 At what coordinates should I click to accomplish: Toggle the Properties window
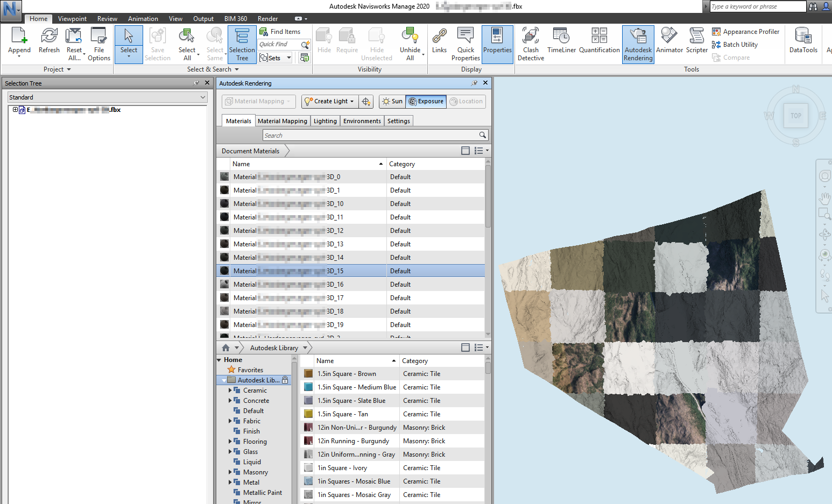tap(497, 44)
